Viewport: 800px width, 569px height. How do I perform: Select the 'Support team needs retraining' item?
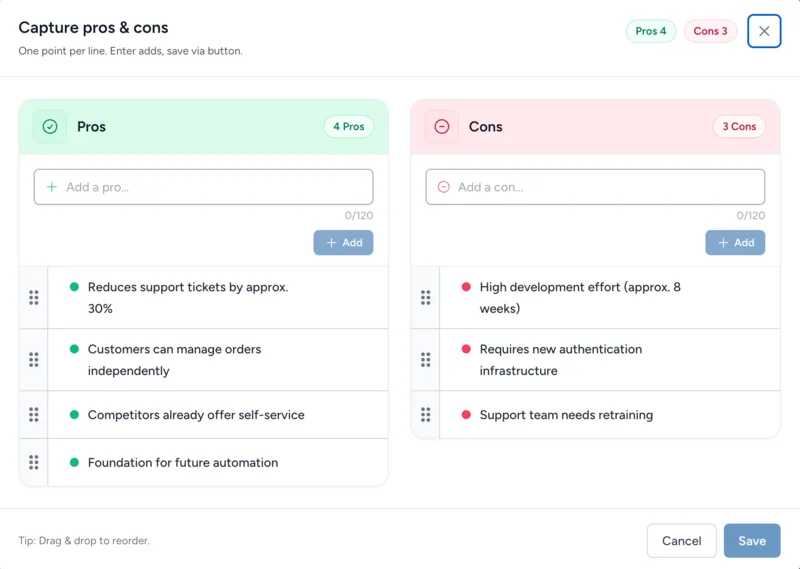pos(566,415)
